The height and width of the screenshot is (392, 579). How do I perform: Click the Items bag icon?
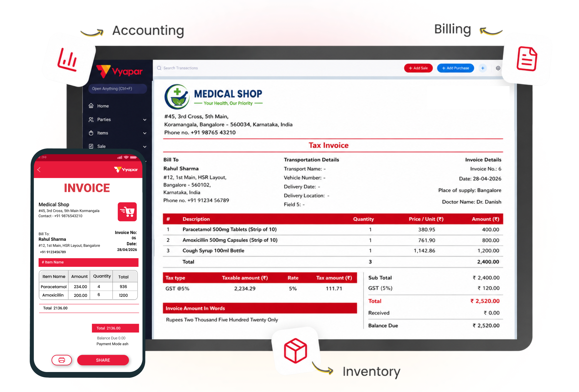(x=91, y=133)
